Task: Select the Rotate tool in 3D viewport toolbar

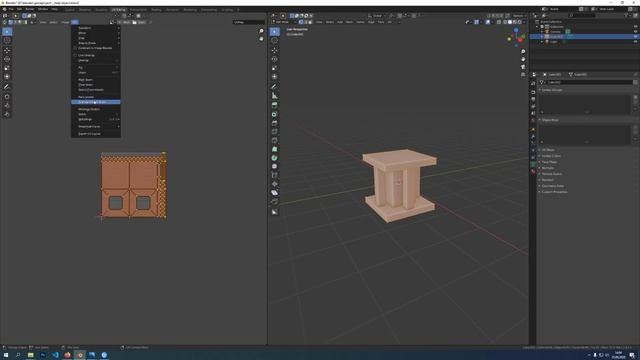Action: [275, 59]
